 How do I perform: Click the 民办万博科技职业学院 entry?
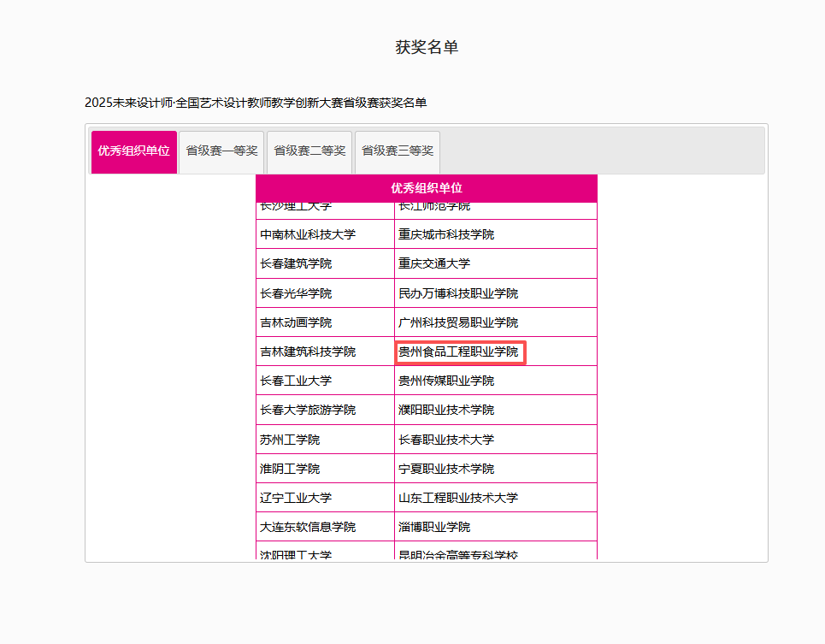[x=458, y=293]
